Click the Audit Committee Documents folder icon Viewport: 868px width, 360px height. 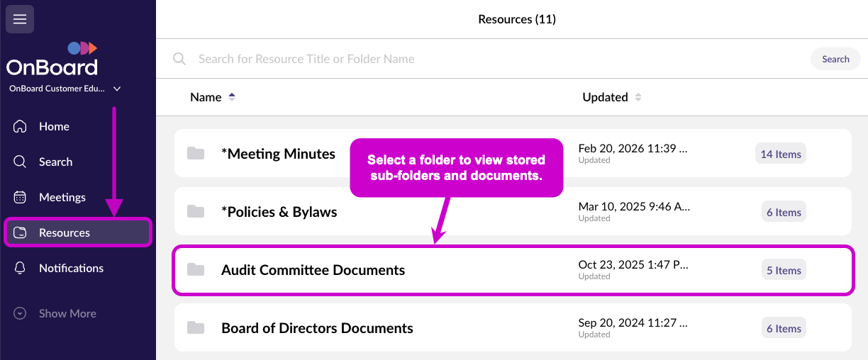point(196,270)
